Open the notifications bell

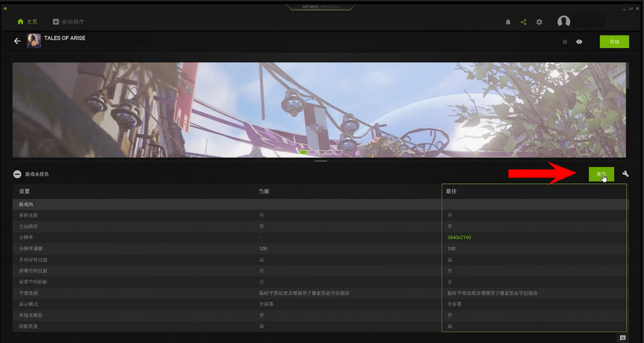point(508,22)
